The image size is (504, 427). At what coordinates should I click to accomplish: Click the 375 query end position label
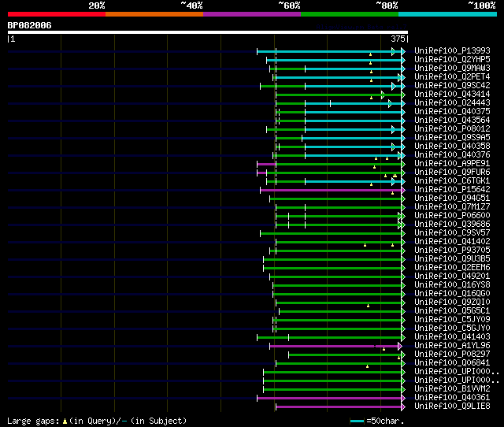pos(398,39)
